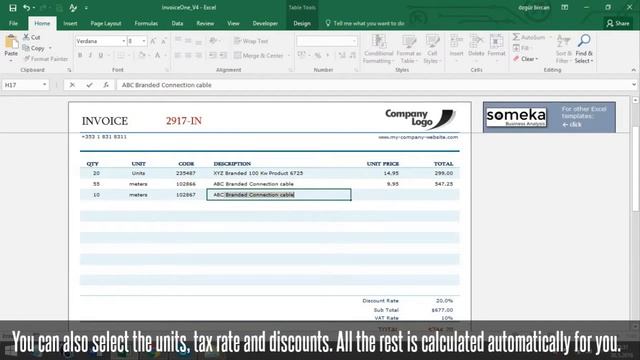
Task: Open Sort & Filter options
Action: point(563,49)
